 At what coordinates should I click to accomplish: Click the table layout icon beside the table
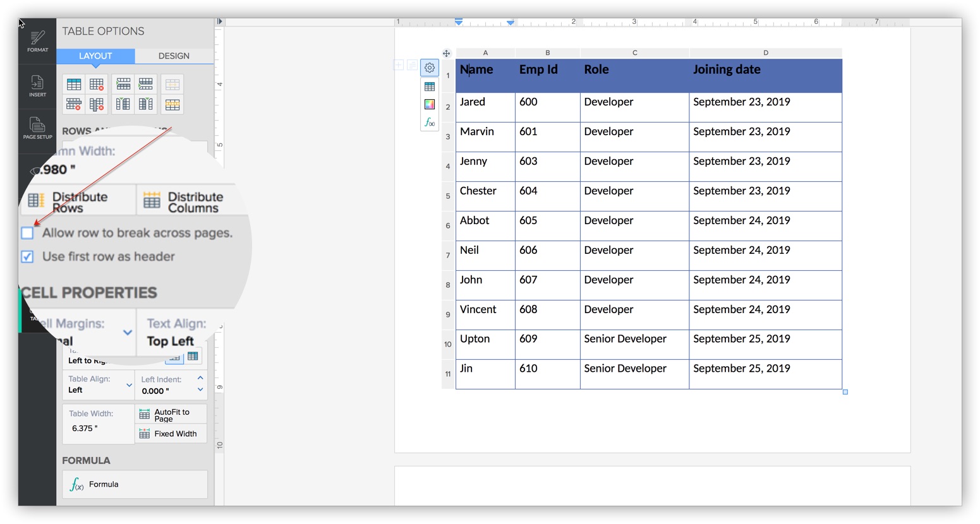click(430, 86)
